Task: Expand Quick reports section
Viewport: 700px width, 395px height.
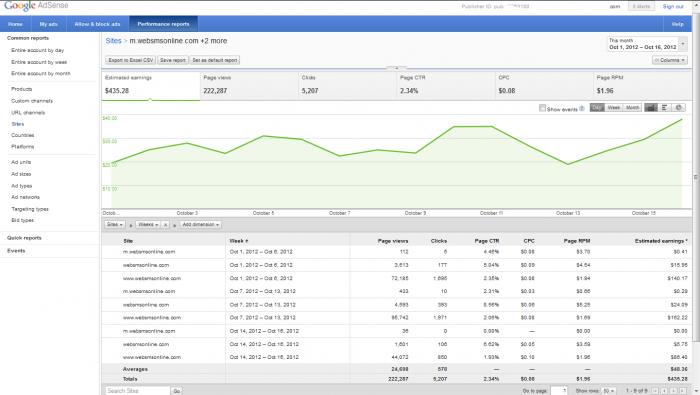Action: 24,238
